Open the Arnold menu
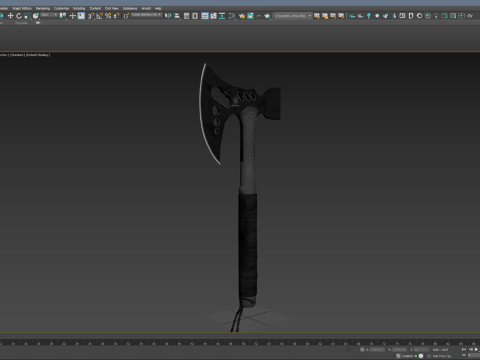 point(146,8)
